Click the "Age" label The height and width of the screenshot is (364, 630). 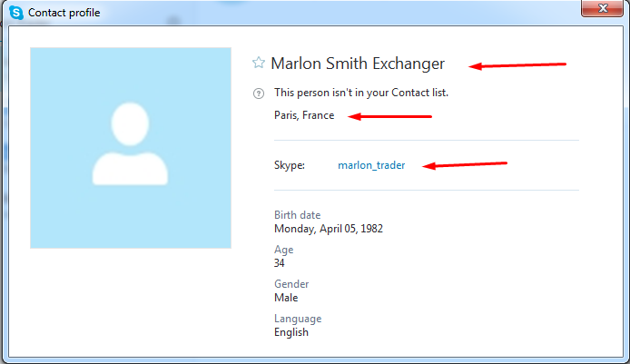point(283,250)
